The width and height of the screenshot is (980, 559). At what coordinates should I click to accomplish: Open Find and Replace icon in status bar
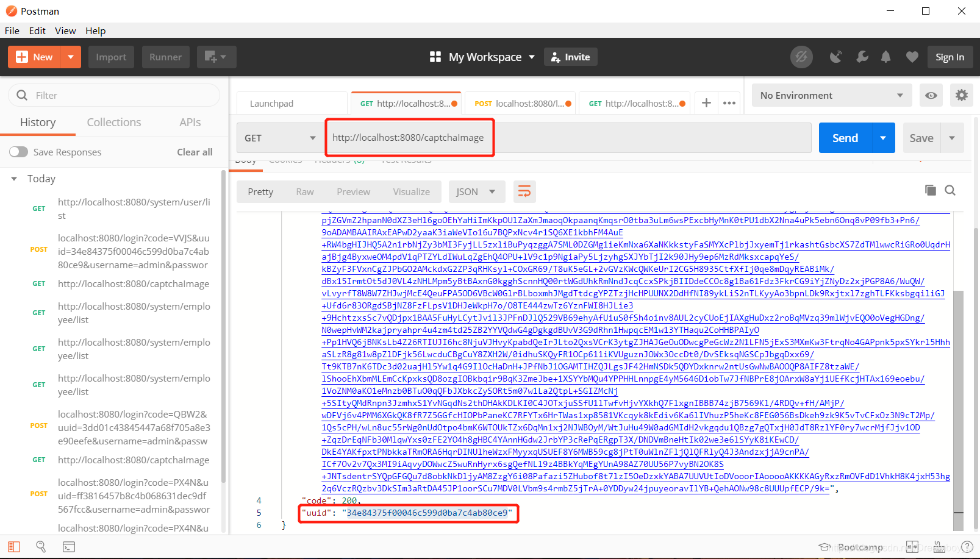point(41,547)
